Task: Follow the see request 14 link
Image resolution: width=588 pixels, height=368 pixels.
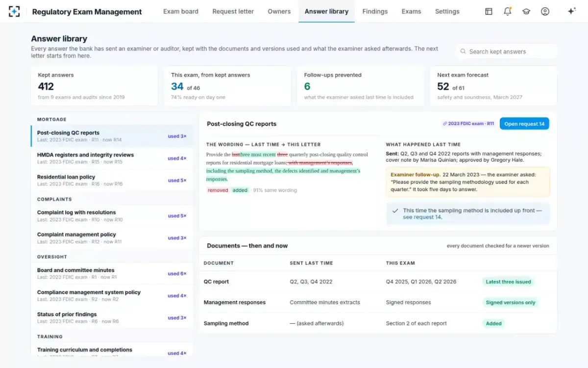Action: (422, 217)
